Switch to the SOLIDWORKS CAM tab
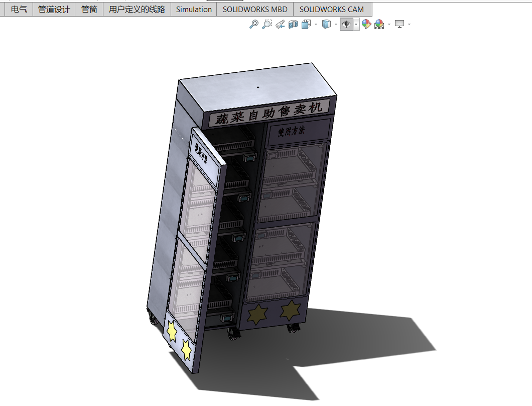This screenshot has width=532, height=406. tap(331, 10)
